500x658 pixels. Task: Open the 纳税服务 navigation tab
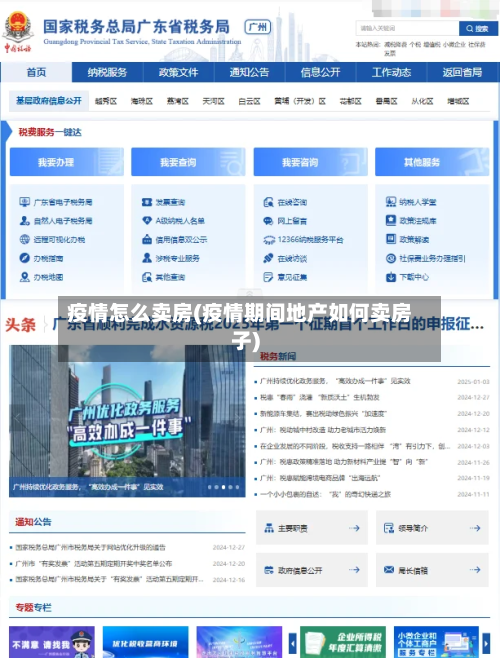[107, 72]
